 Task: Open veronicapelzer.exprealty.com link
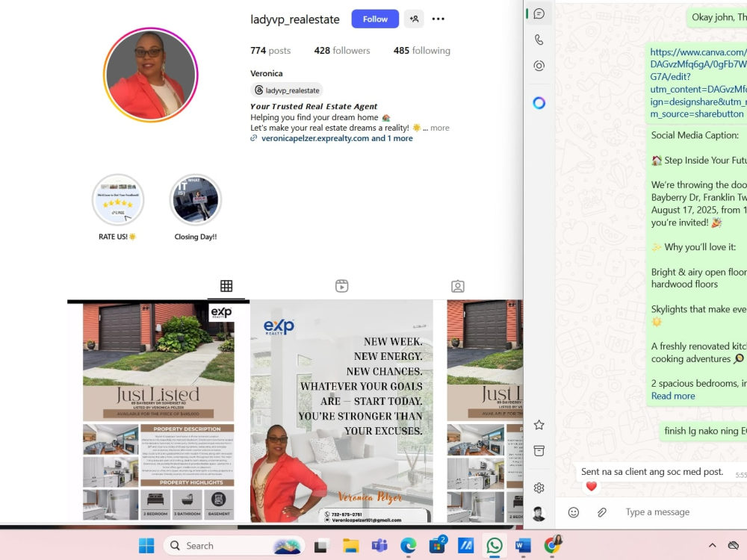(x=337, y=138)
